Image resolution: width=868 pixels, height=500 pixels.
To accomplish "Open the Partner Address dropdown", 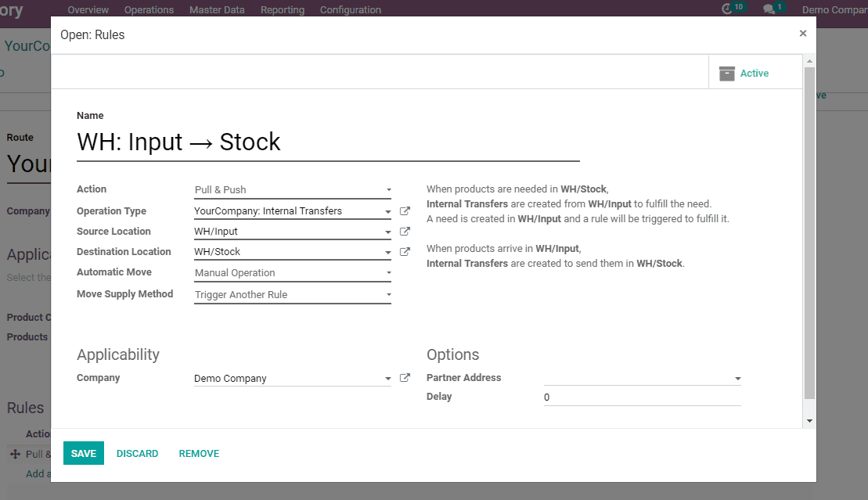I will point(642,378).
